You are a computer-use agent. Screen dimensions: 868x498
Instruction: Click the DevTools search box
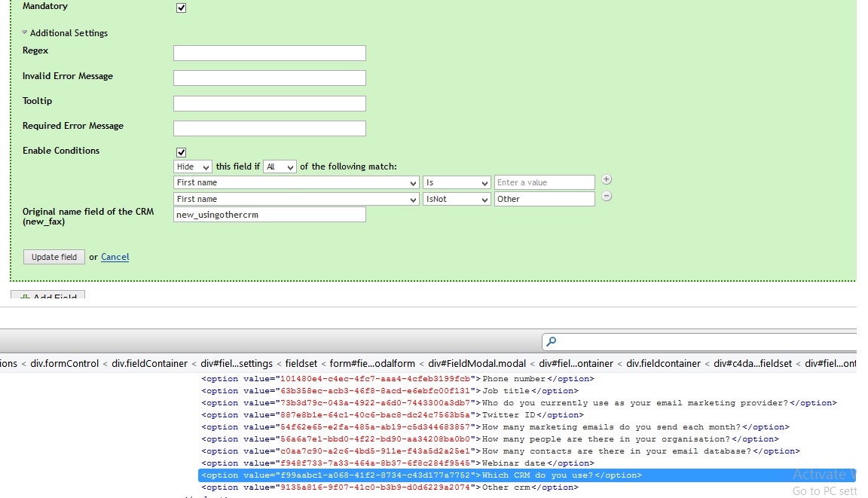tap(700, 341)
